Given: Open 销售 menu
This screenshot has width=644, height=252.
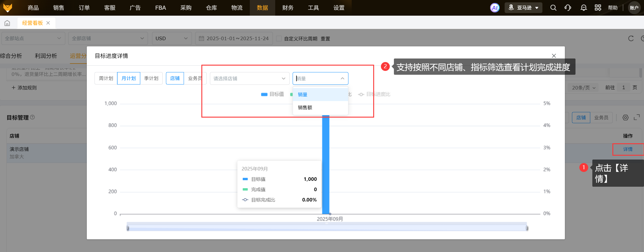Looking at the screenshot, I should [58, 8].
